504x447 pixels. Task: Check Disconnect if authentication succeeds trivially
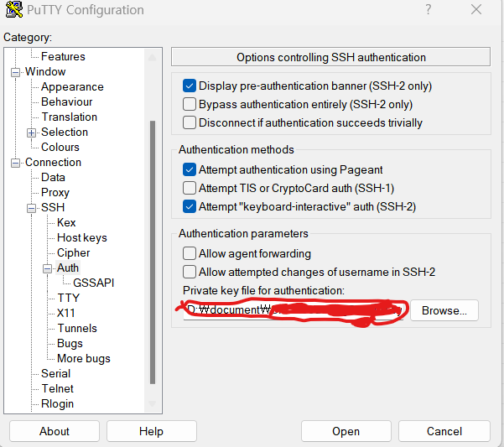[x=190, y=122]
